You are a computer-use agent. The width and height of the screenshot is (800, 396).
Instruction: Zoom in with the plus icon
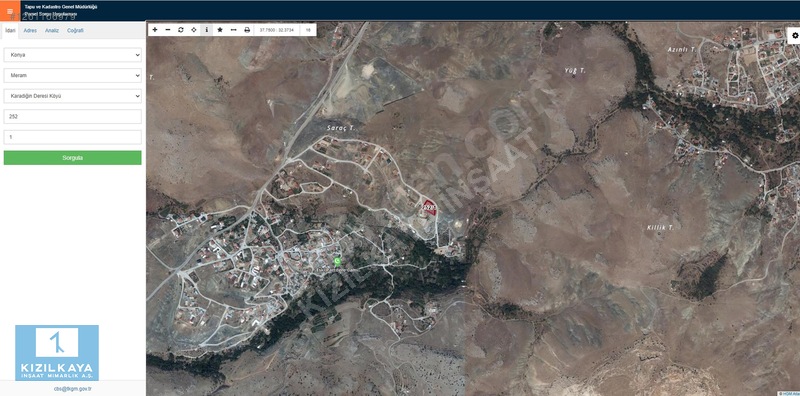[155, 30]
